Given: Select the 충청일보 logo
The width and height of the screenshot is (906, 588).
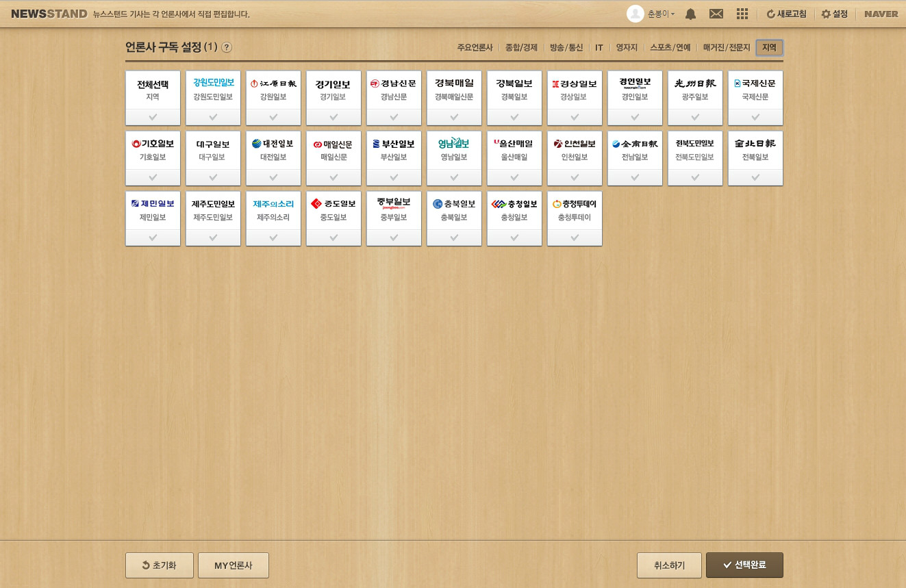Looking at the screenshot, I should [x=514, y=204].
